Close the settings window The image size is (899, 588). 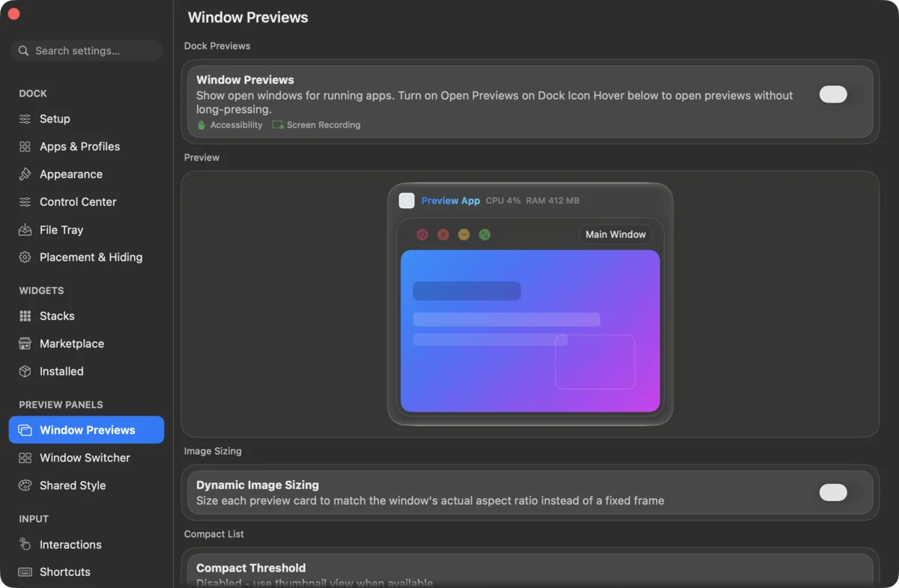(x=13, y=13)
